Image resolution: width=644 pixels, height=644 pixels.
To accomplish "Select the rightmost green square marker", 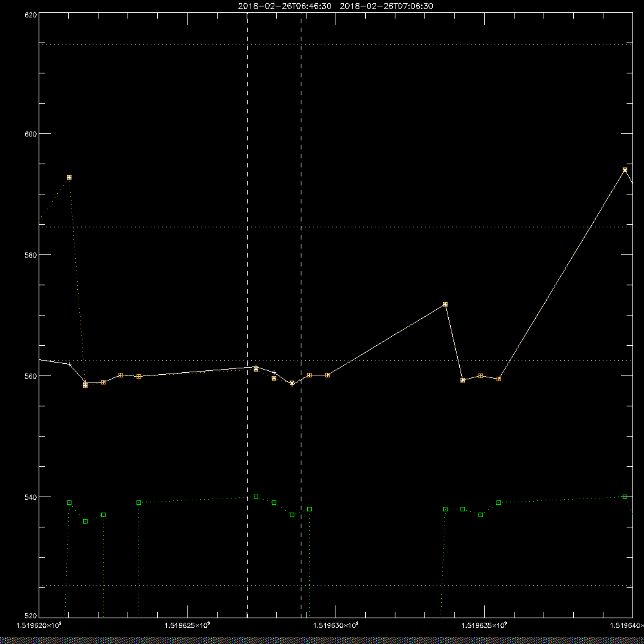I will coord(625,497).
